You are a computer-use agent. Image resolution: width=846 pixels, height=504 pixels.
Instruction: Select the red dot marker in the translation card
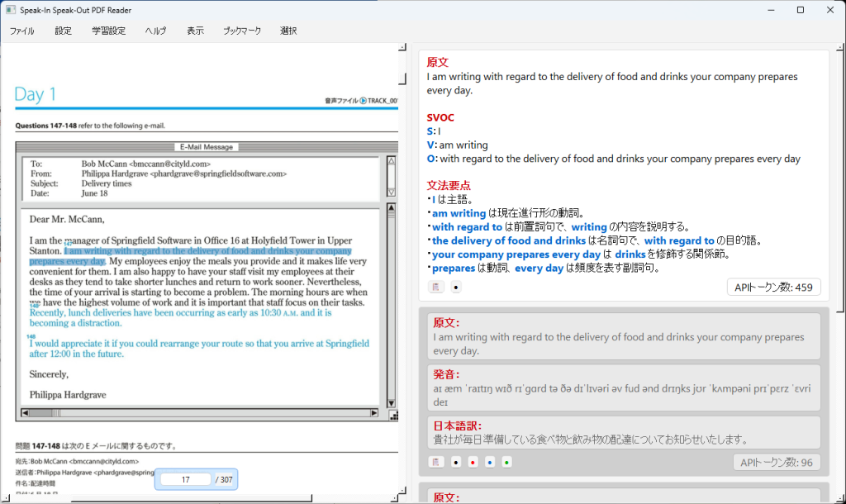[473, 462]
